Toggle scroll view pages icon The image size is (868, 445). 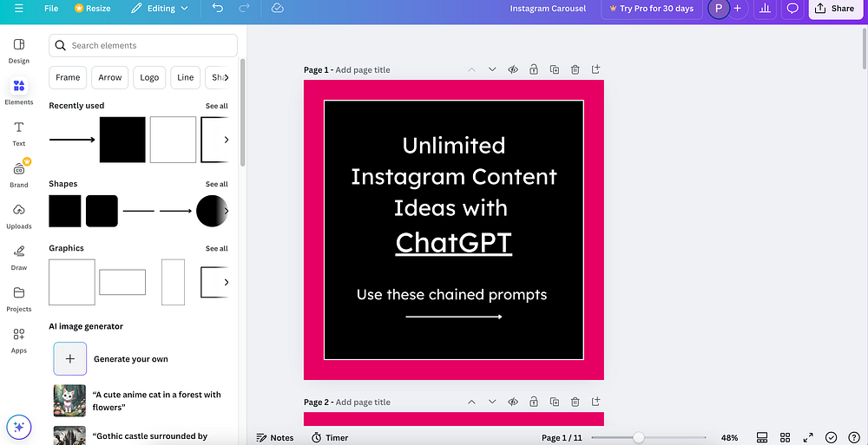coord(762,438)
